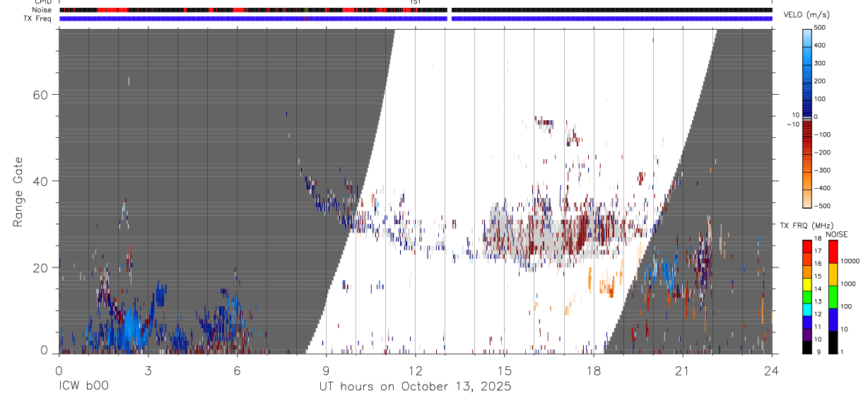
Task: Click the TX Freq row label at top left
Action: (36, 18)
